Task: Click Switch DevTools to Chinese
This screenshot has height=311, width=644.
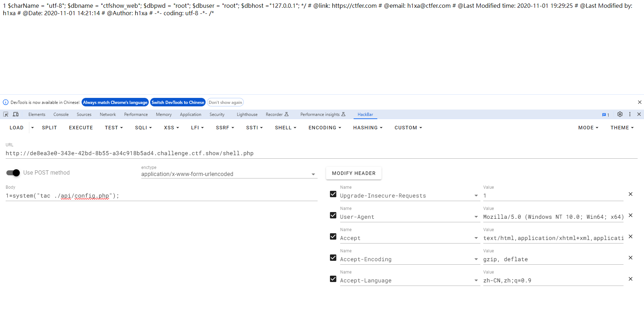Action: pos(178,102)
